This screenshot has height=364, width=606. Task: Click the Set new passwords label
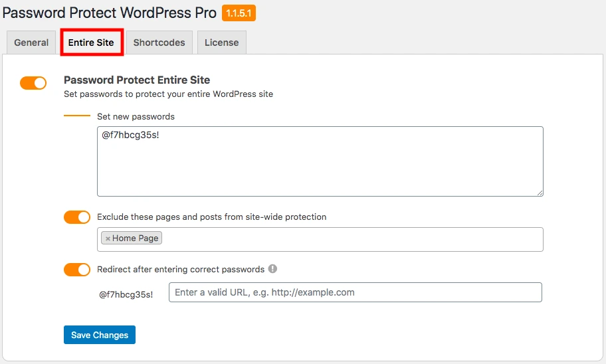coord(136,117)
